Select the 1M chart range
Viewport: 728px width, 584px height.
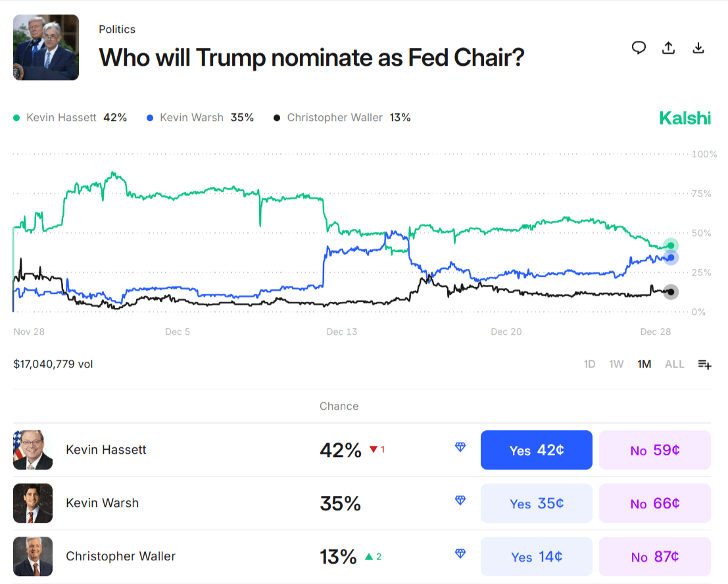pos(644,364)
